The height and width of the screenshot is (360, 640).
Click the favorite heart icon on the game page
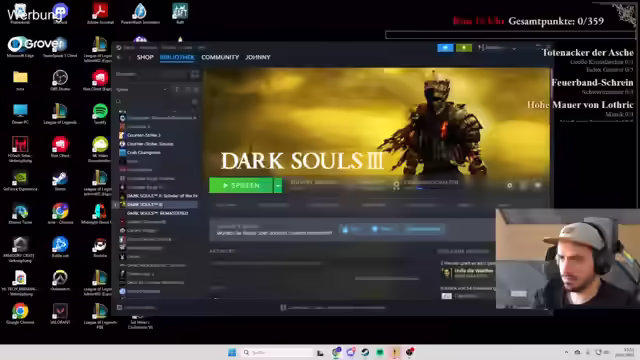pyautogui.click(x=538, y=186)
